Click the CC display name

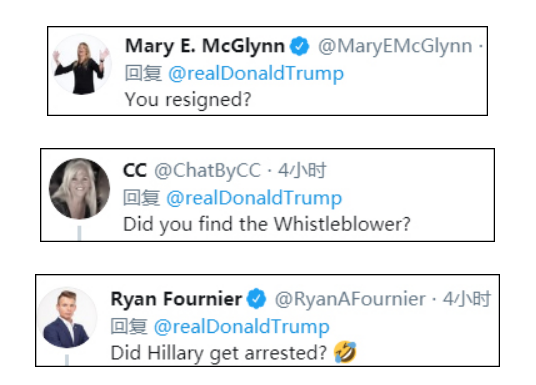click(135, 170)
